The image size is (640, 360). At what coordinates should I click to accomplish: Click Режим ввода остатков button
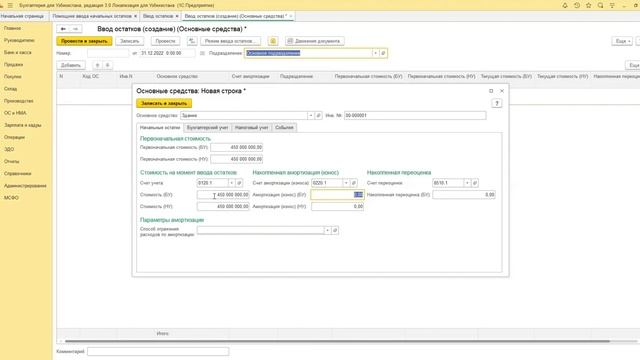click(230, 41)
